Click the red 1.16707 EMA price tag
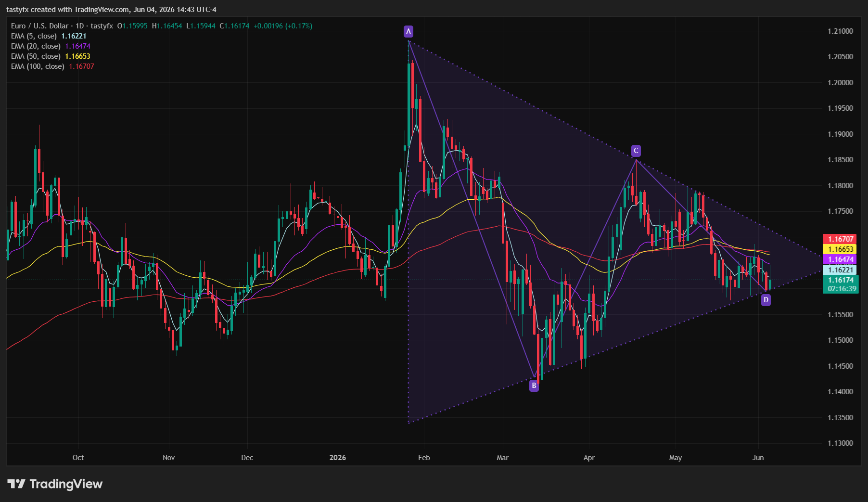The height and width of the screenshot is (502, 868). click(x=840, y=239)
